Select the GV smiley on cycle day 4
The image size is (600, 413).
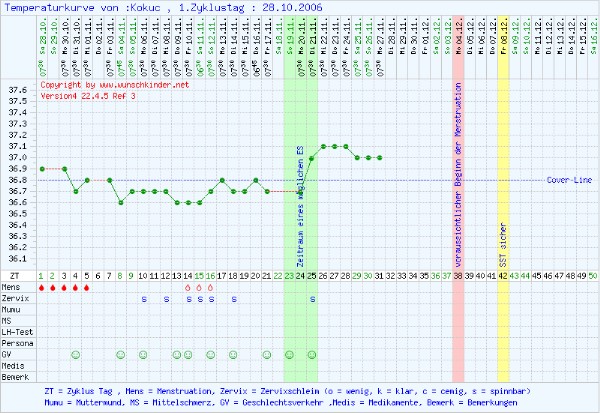click(76, 354)
